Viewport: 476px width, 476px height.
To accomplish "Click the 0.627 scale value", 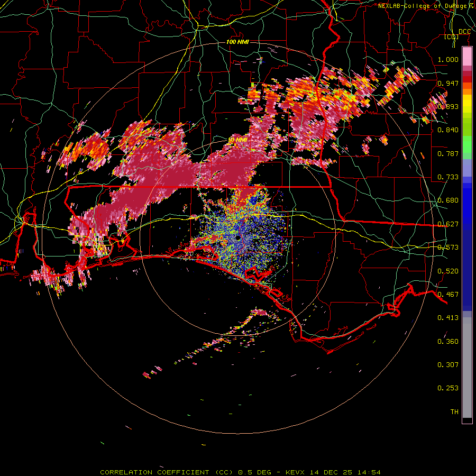I will point(448,224).
